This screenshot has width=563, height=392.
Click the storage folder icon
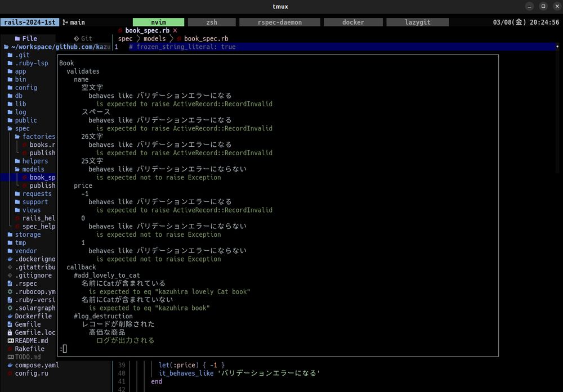pos(10,235)
